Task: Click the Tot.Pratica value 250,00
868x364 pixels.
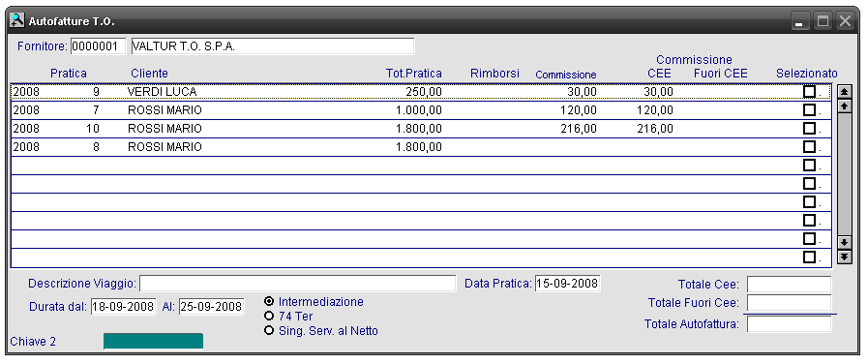Action: (424, 92)
